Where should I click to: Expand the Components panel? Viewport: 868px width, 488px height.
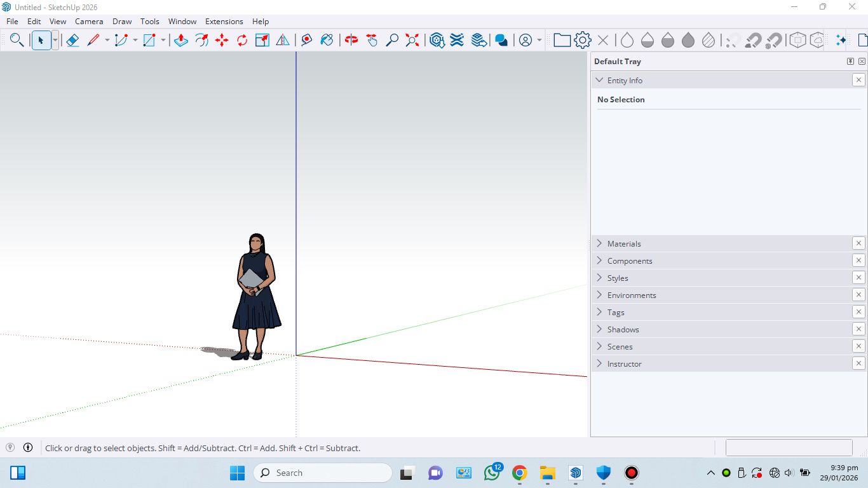coord(599,261)
